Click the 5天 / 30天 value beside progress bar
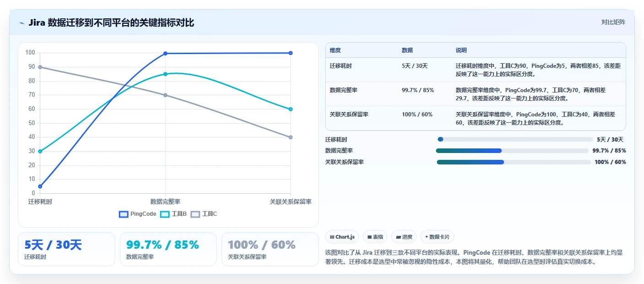This screenshot has height=284, width=644. click(610, 139)
